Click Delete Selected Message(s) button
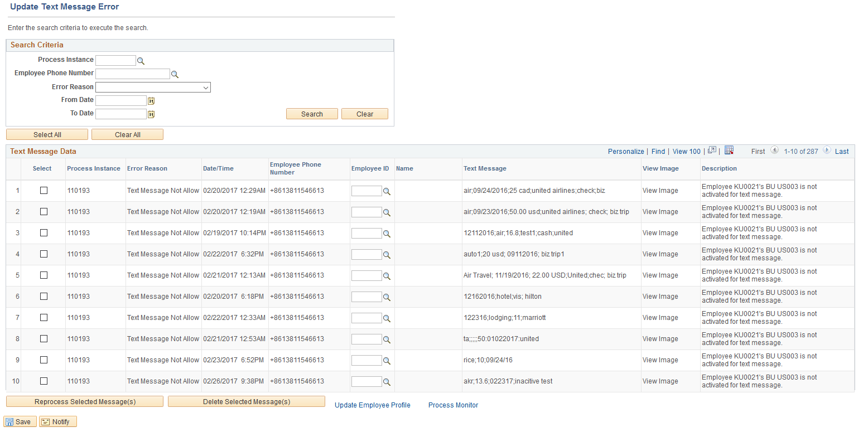The height and width of the screenshot is (432, 868). (247, 401)
